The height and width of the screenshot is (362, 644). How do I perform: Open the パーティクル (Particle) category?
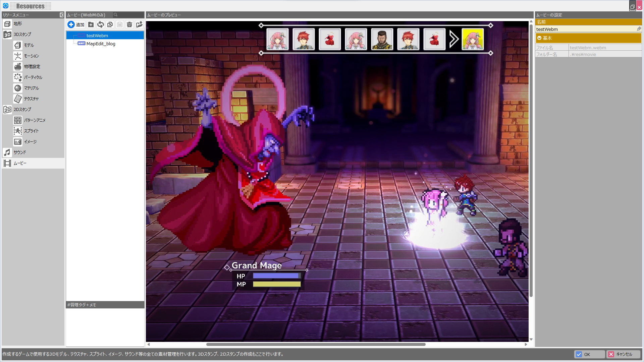click(x=33, y=77)
